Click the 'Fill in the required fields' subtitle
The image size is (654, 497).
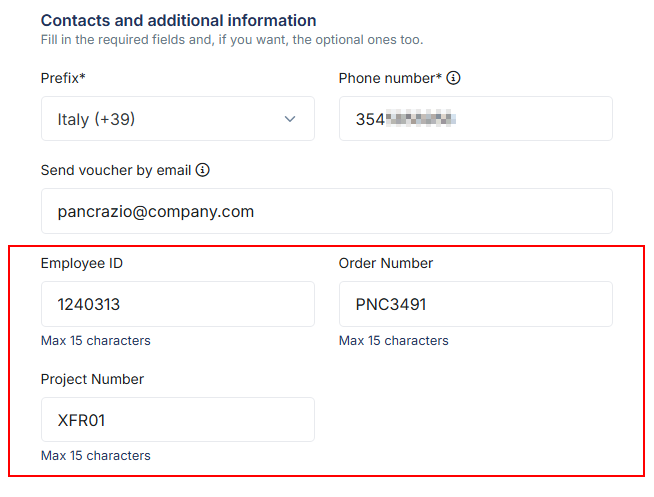click(232, 40)
